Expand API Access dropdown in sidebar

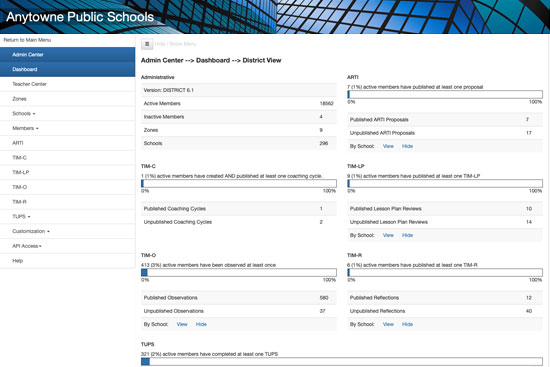(67, 246)
